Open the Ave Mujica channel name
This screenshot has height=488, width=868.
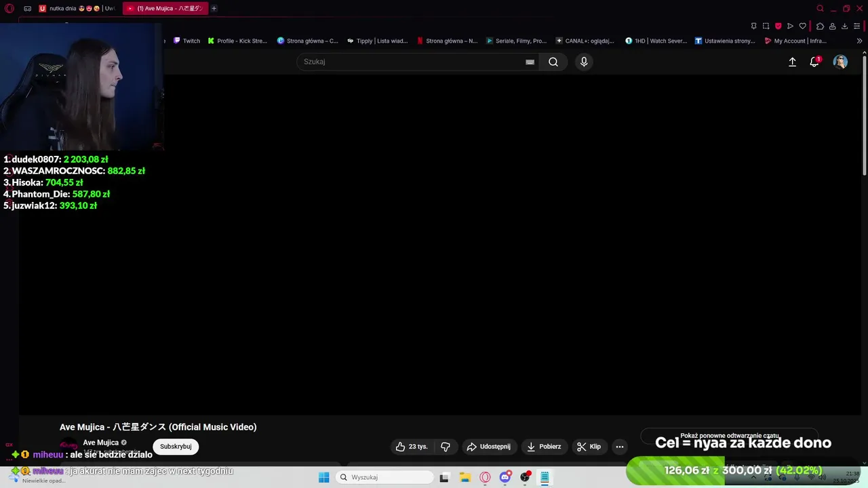pos(100,443)
